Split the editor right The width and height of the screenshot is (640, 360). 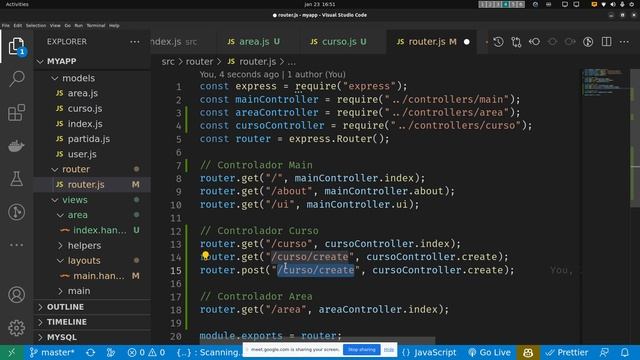click(x=607, y=42)
